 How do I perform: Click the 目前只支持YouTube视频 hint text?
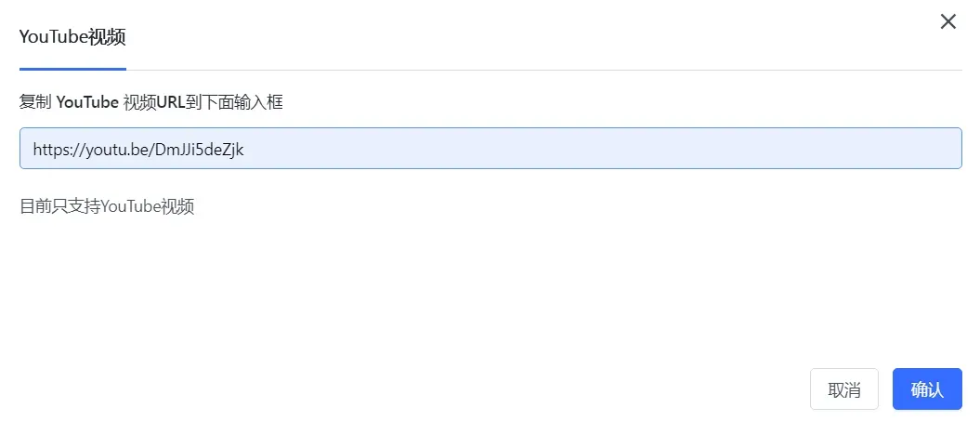click(107, 206)
